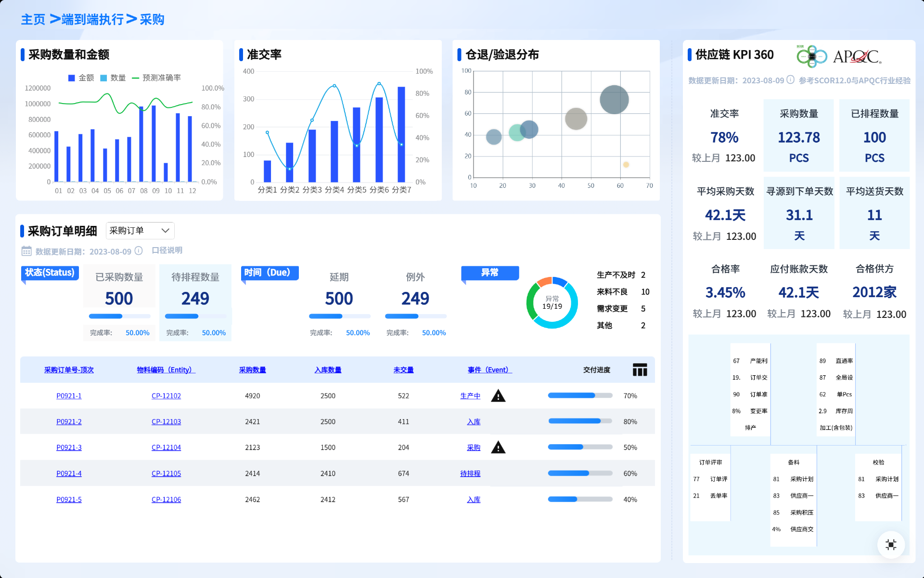Click warning triangle in P0921-1 row
This screenshot has width=924, height=578.
click(x=498, y=396)
